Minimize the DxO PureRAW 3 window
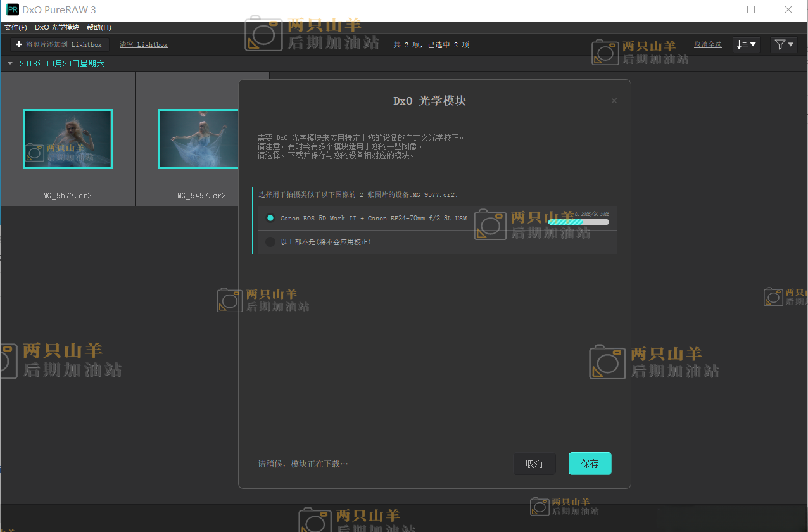808x532 pixels. (714, 10)
